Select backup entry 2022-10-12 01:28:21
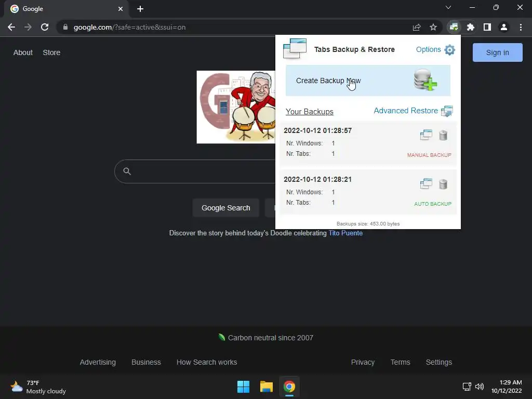The width and height of the screenshot is (532, 399). 368,192
